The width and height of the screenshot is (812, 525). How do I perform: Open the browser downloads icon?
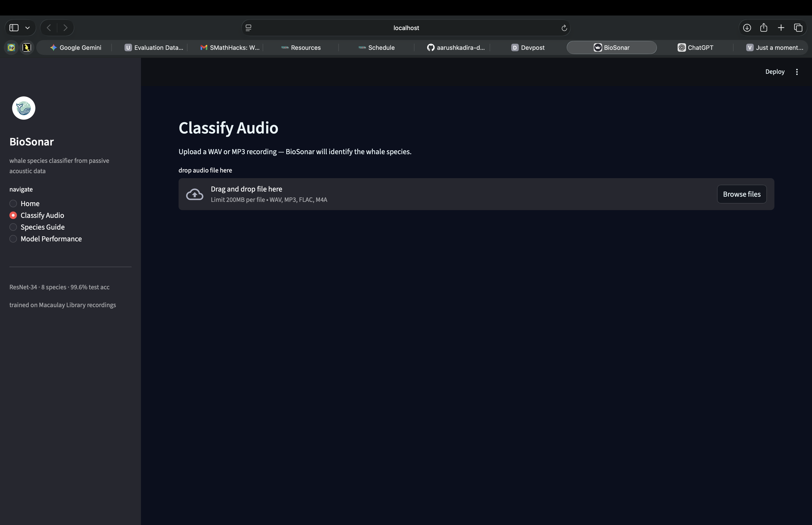coord(747,28)
